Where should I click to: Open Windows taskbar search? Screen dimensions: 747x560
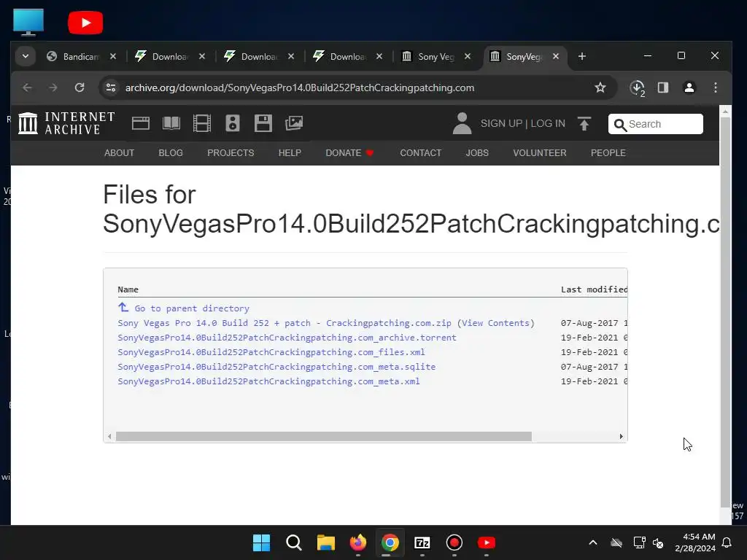coord(293,542)
